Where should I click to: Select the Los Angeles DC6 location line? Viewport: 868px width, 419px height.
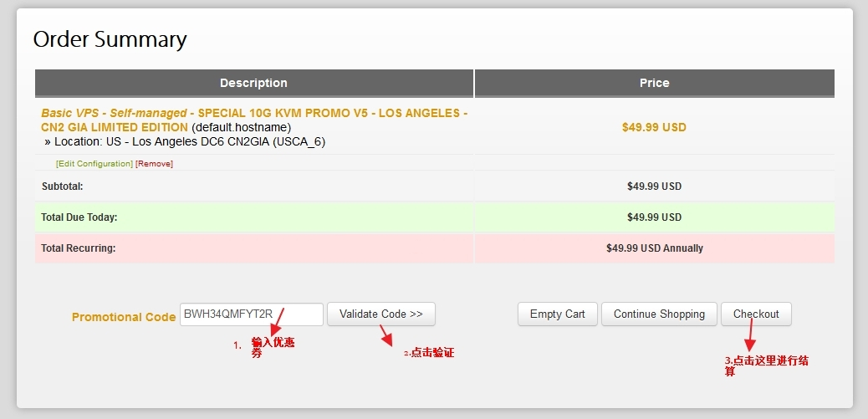pos(185,142)
